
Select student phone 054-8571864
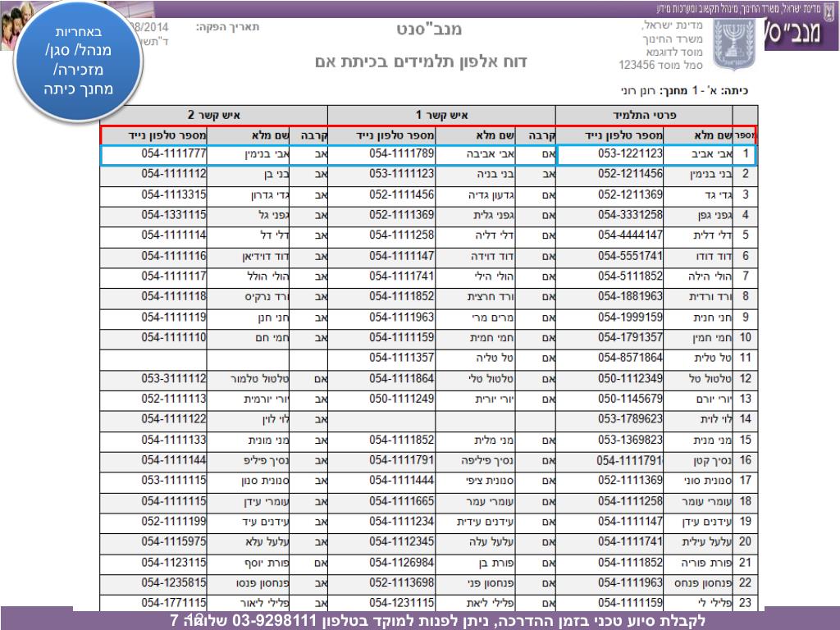click(x=630, y=358)
